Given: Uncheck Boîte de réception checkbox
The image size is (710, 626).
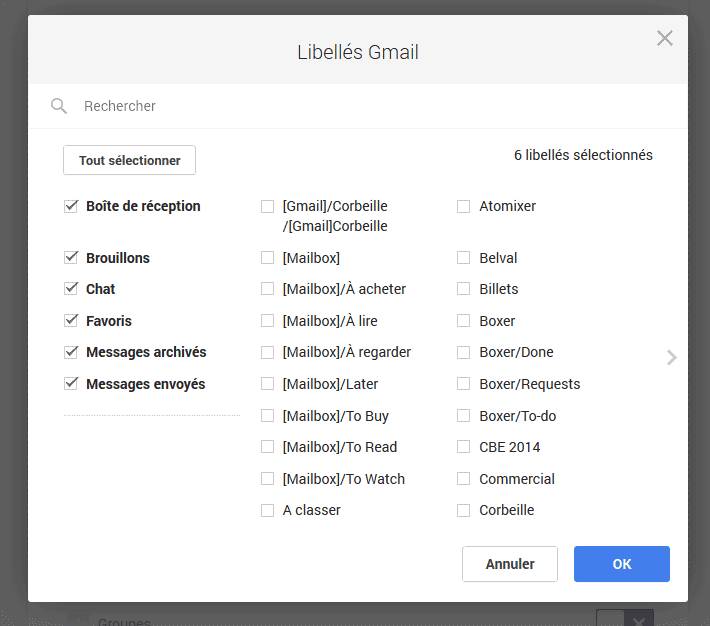Looking at the screenshot, I should pyautogui.click(x=71, y=206).
